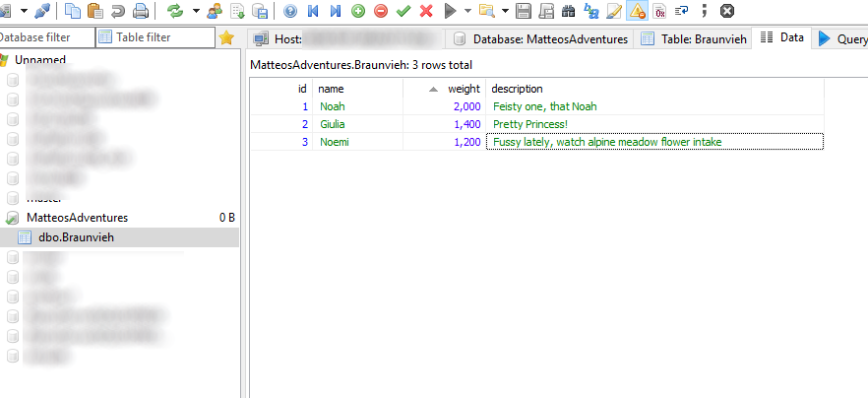Viewport: 868px width, 398px height.
Task: Open dropdown arrow next to play icon
Action: [x=467, y=11]
